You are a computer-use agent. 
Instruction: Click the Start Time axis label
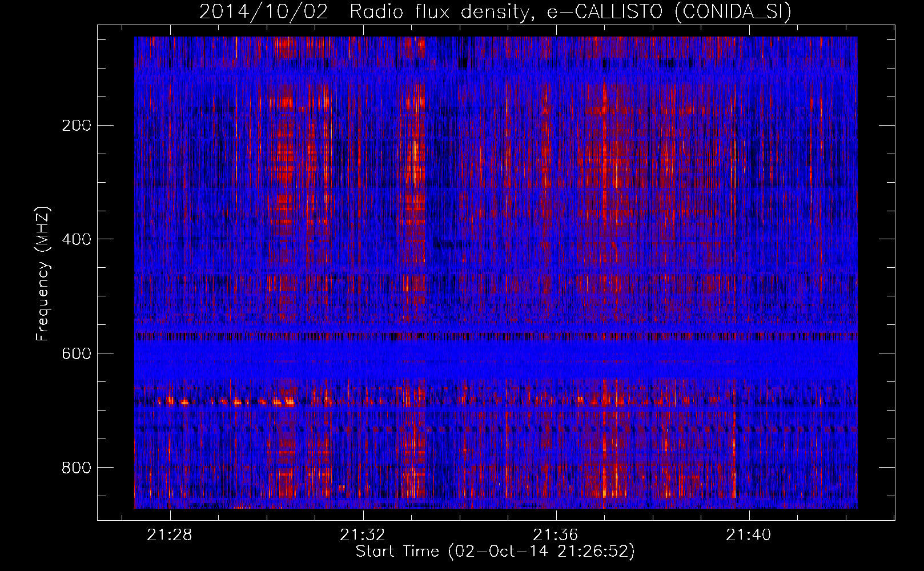[x=495, y=552]
